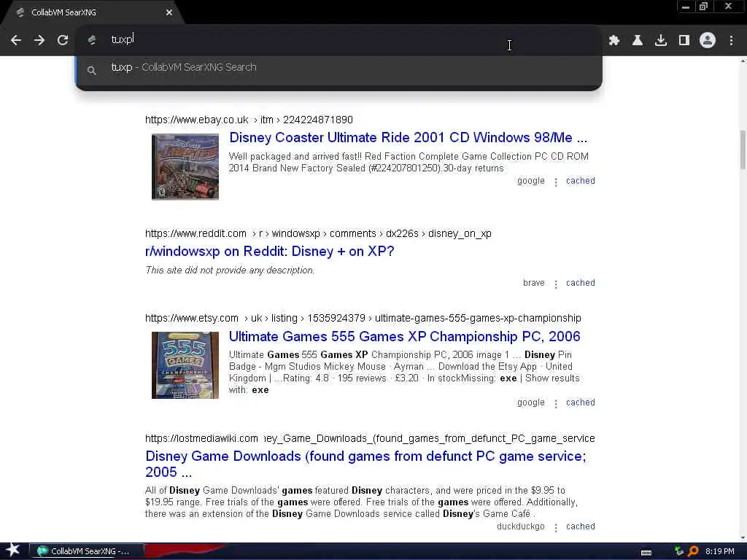Minimize the browser window
747x560 pixels.
[686, 7]
